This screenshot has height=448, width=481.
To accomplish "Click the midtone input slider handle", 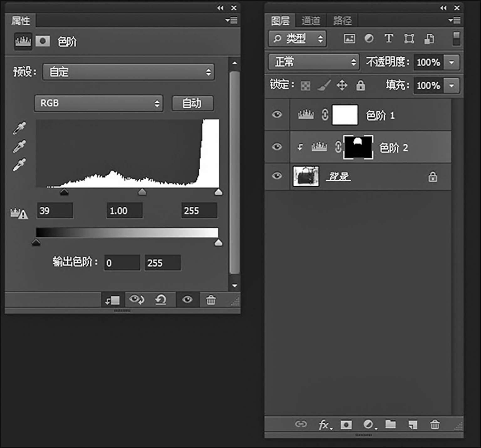I will point(142,192).
